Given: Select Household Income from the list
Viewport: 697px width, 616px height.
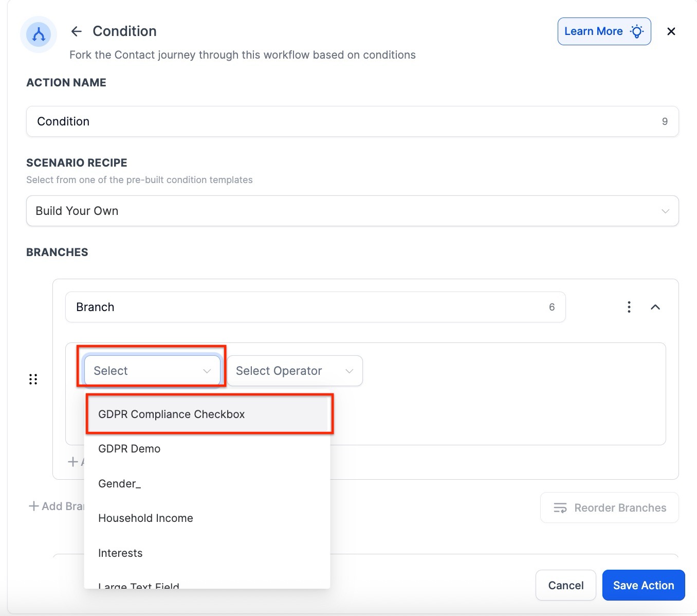Looking at the screenshot, I should [145, 518].
